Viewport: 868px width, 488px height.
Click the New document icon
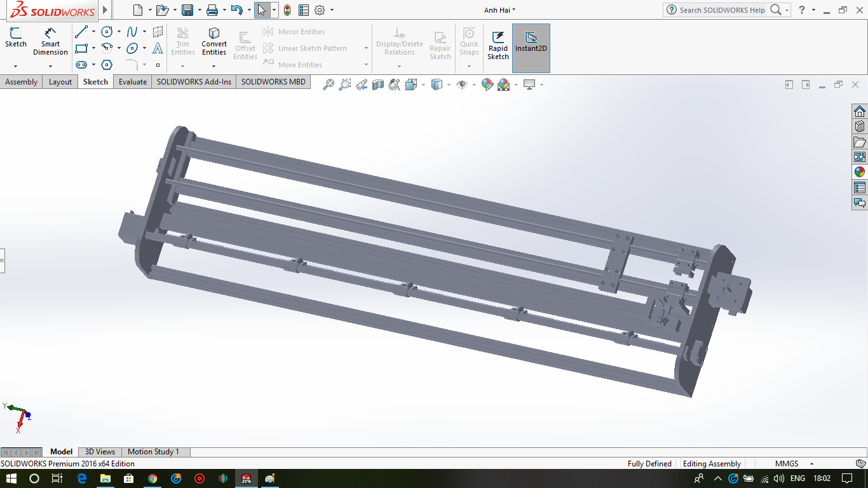tap(138, 10)
